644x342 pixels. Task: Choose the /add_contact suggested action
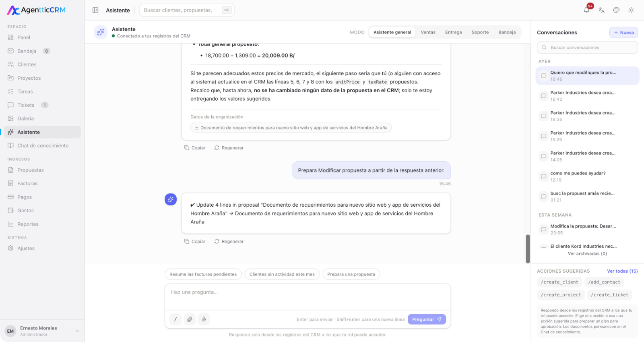tap(604, 282)
